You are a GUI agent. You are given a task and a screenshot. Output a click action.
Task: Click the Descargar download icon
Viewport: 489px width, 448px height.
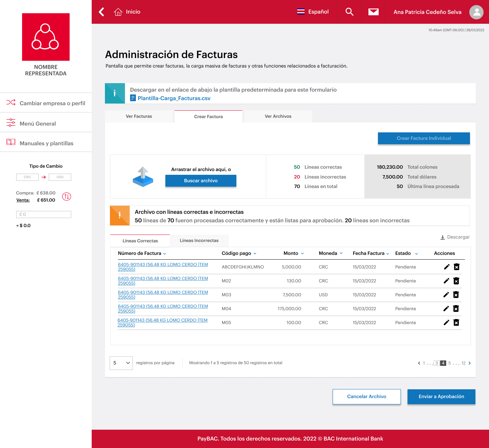[x=442, y=237]
